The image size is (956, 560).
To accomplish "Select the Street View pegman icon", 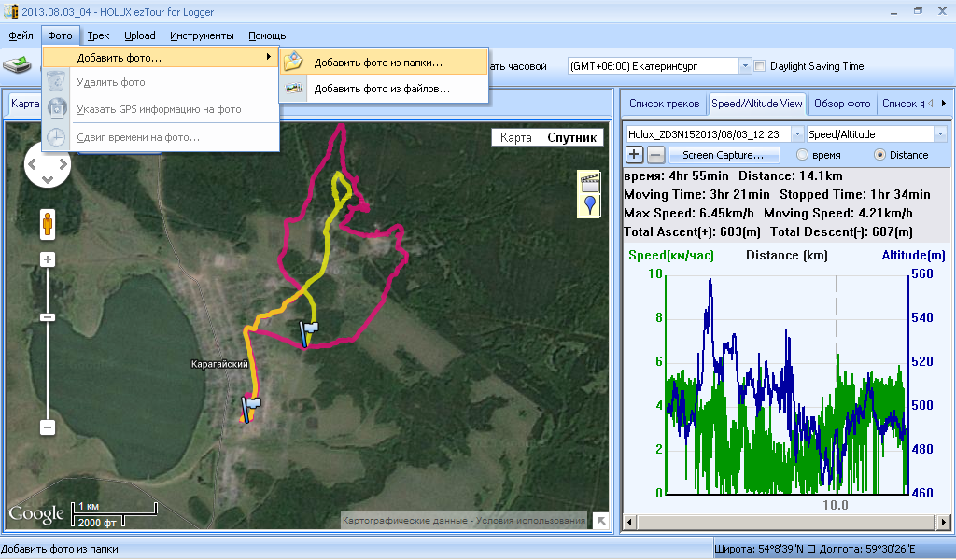I will [47, 224].
